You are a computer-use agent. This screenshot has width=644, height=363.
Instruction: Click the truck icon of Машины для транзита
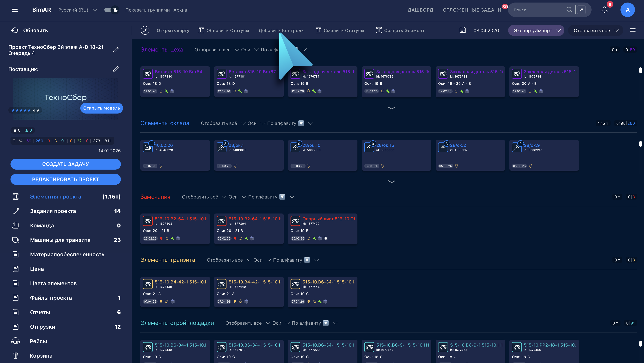point(16,240)
